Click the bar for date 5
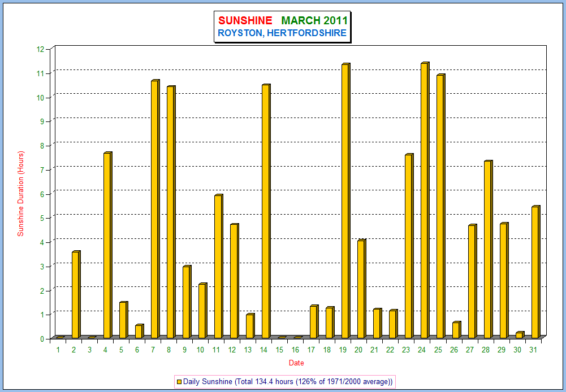566x392 pixels. (x=123, y=320)
